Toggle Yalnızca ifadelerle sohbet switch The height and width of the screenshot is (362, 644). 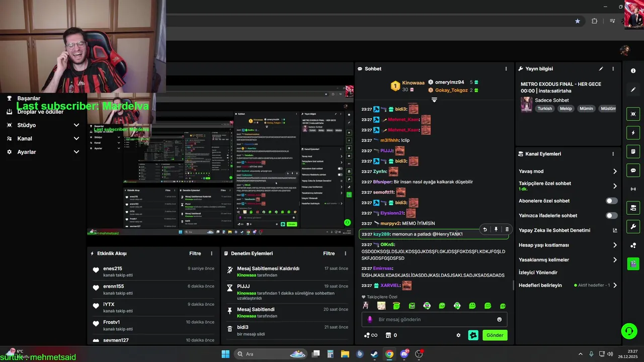pos(611,216)
